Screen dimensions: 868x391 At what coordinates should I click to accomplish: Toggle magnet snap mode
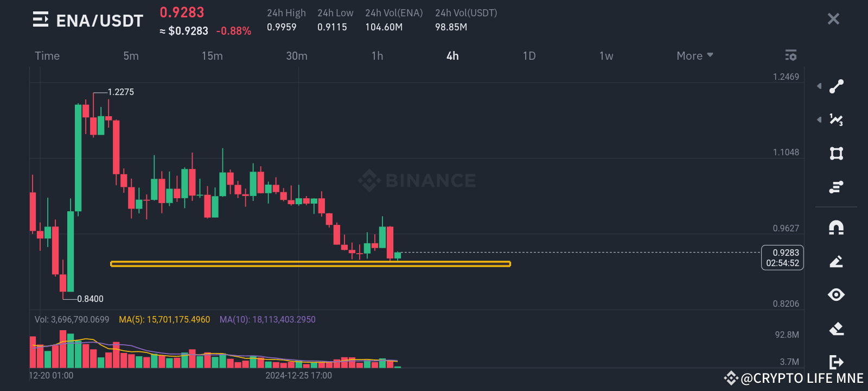(836, 228)
